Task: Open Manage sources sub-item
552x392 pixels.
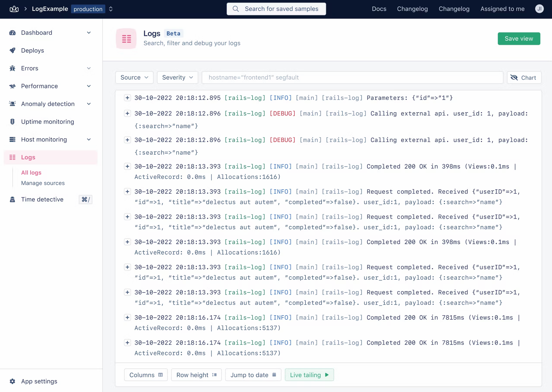Action: tap(43, 183)
